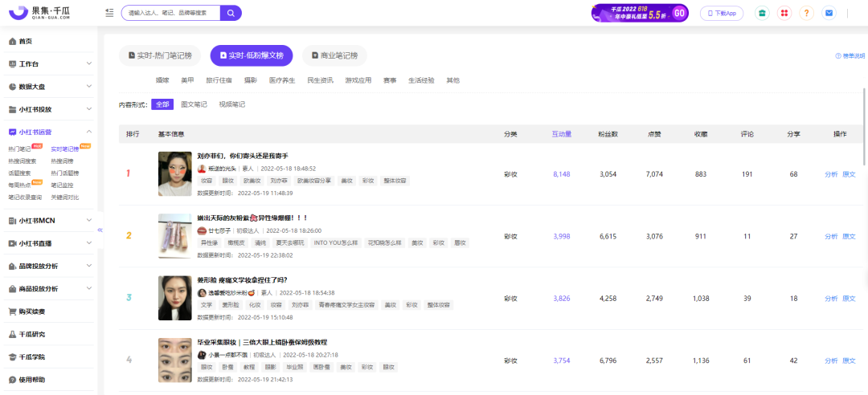Click the search input field in header
Screen dimensions: 868x395
pos(170,13)
